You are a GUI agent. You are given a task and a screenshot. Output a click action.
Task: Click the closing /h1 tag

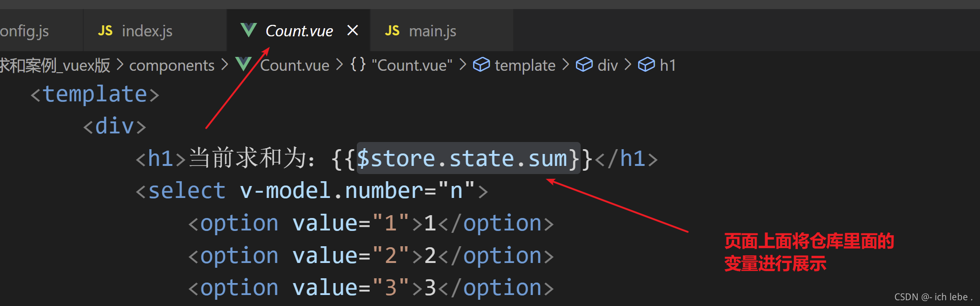click(626, 158)
